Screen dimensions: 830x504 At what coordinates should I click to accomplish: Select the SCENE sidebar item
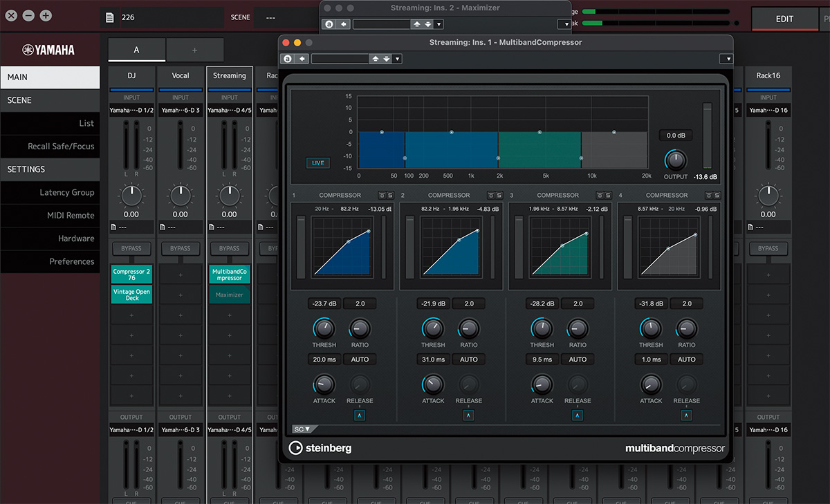point(50,100)
